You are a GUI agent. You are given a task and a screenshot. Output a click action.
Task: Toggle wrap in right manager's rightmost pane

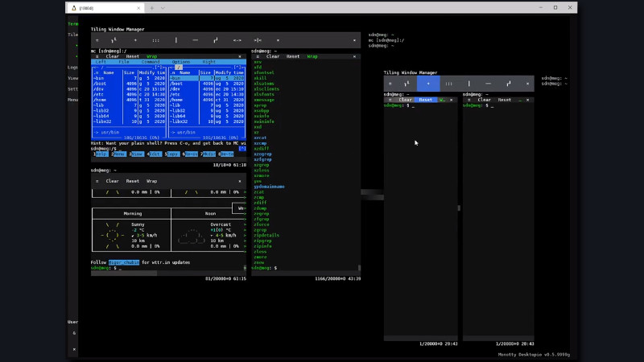coord(520,100)
